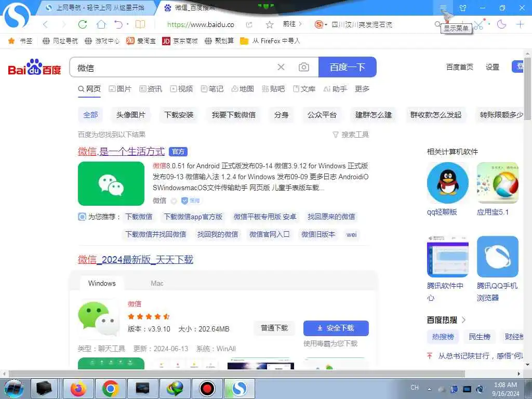Open a new tab with plus icon
The image size is (532, 399).
(x=520, y=24)
